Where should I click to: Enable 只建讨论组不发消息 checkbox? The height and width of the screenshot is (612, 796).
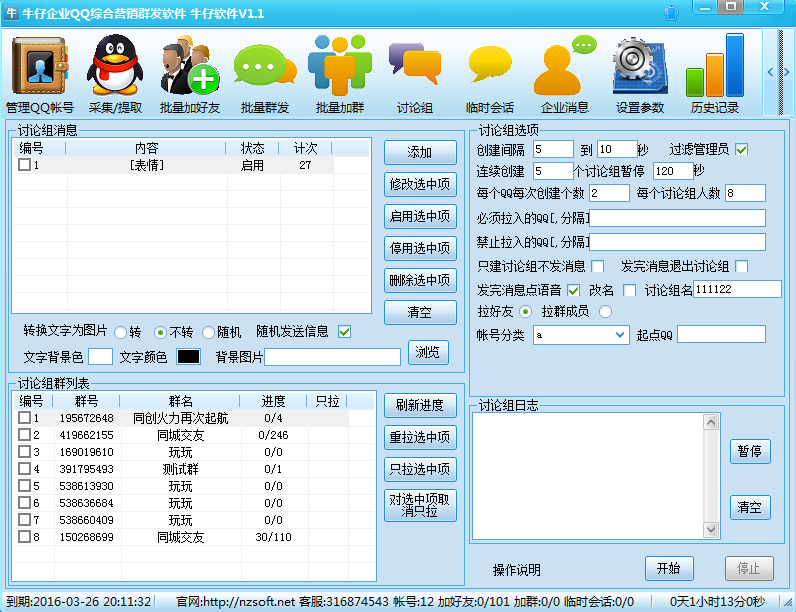(598, 266)
